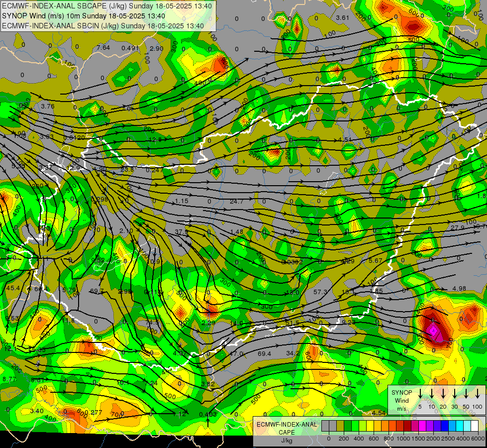Select the olive CAPE legend swatch

click(340, 426)
